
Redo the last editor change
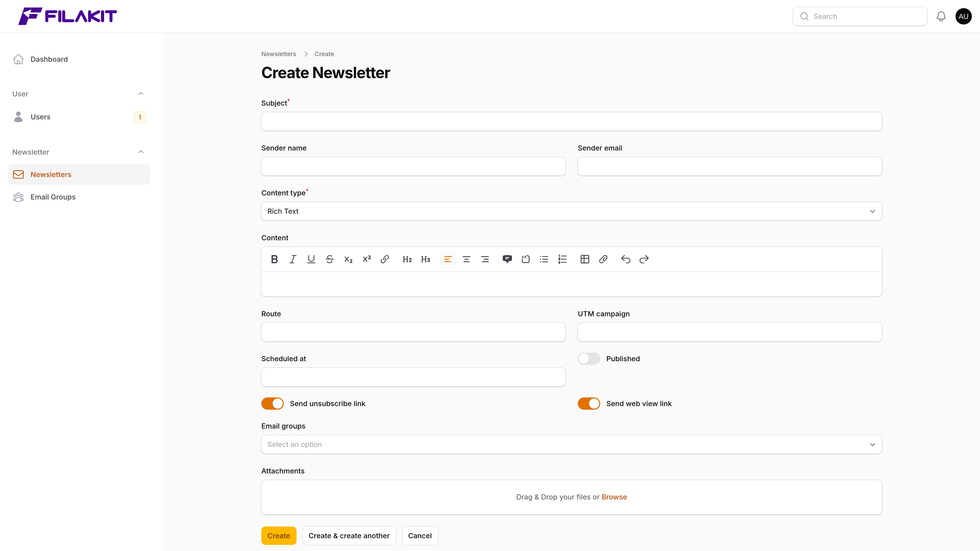click(644, 259)
